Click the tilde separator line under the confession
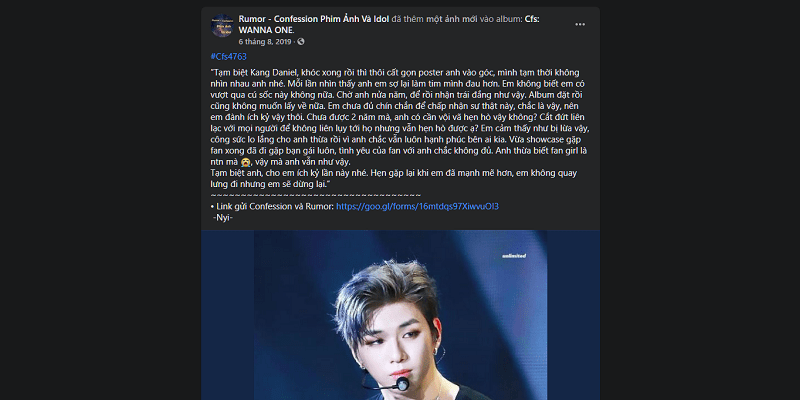800x400 pixels. click(315, 195)
